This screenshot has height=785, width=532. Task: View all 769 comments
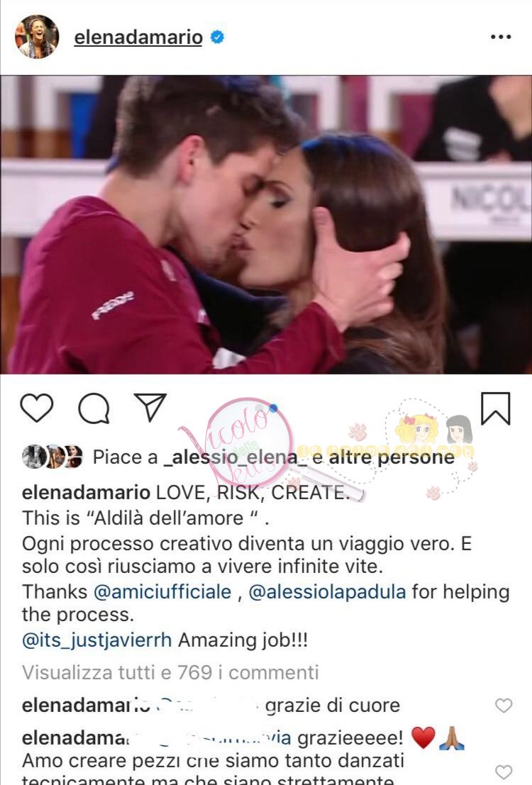[170, 672]
